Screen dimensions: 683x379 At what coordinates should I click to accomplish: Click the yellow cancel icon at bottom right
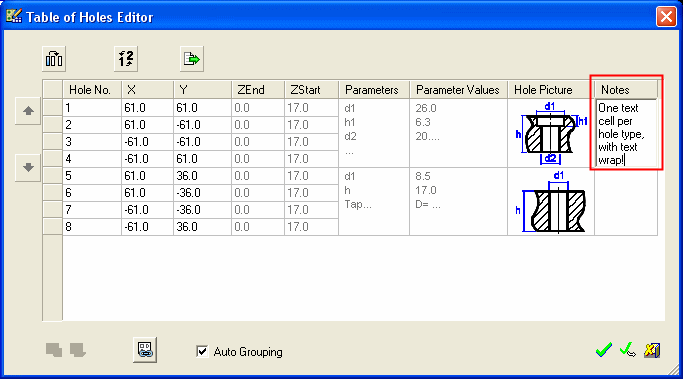652,350
